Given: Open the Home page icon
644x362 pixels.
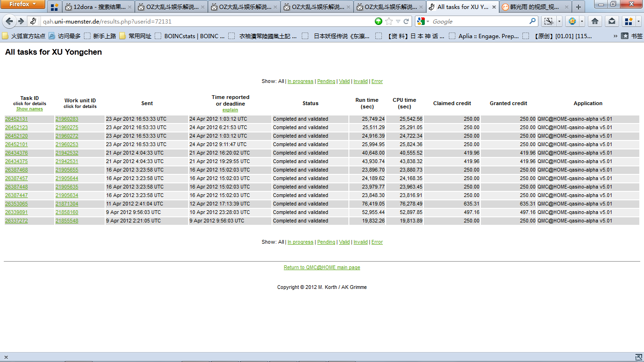Looking at the screenshot, I should click(595, 21).
